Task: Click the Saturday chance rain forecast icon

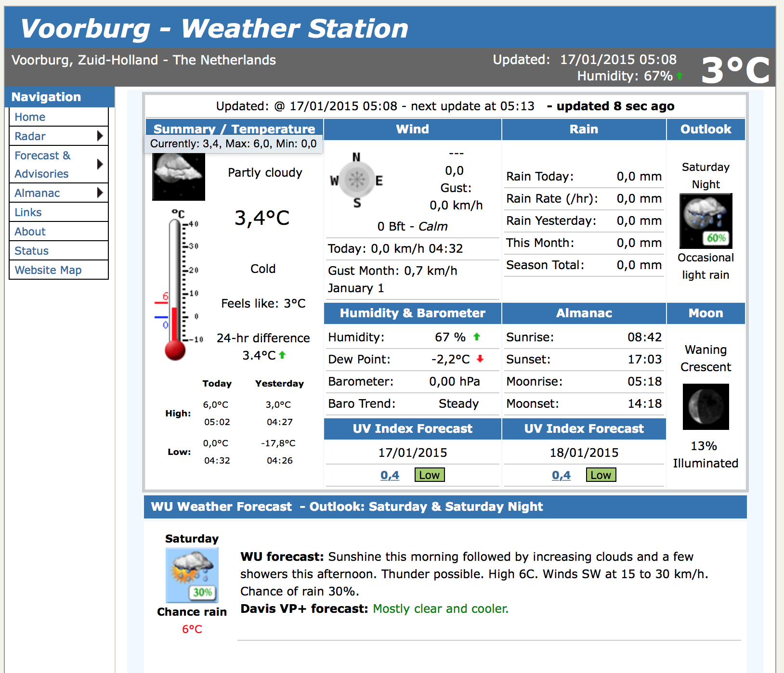Action: (192, 575)
